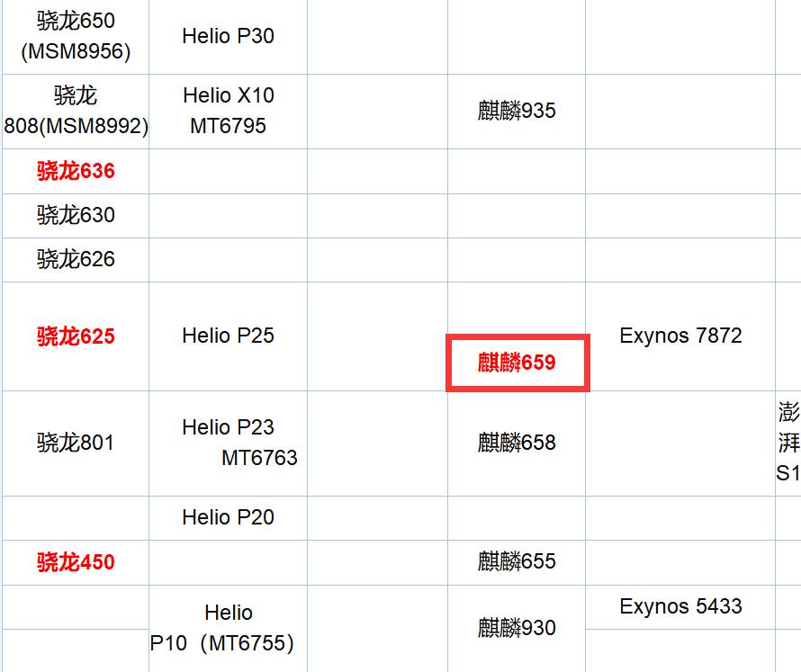The image size is (801, 672).
Task: Select the Exynos 7872 cell
Action: pyautogui.click(x=680, y=336)
